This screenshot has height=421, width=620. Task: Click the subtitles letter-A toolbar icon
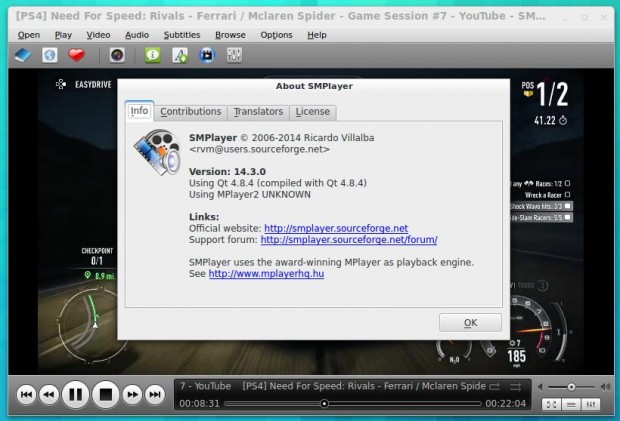(x=180, y=55)
